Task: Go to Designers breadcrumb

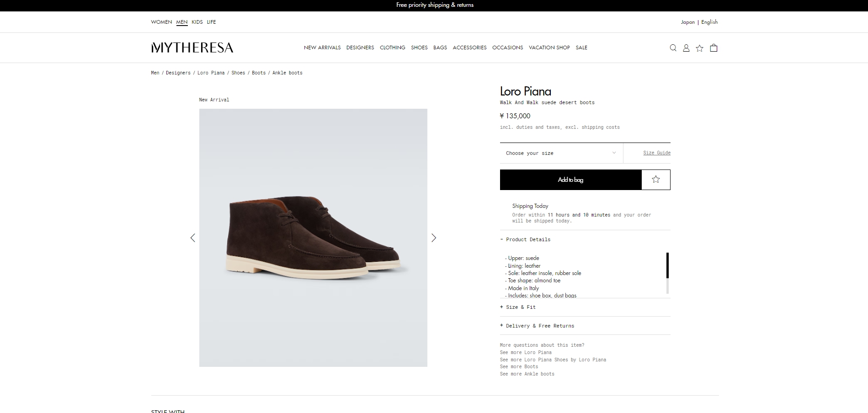Action: coord(178,73)
